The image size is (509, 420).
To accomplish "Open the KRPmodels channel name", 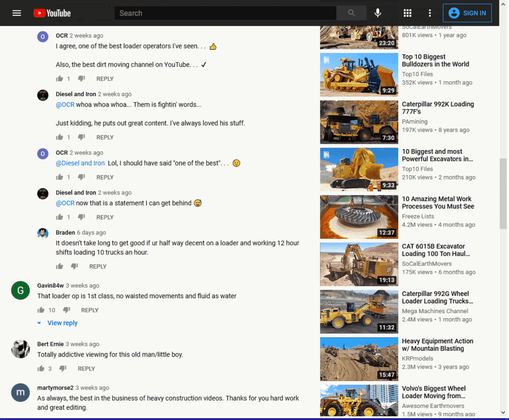I will pos(418,359).
